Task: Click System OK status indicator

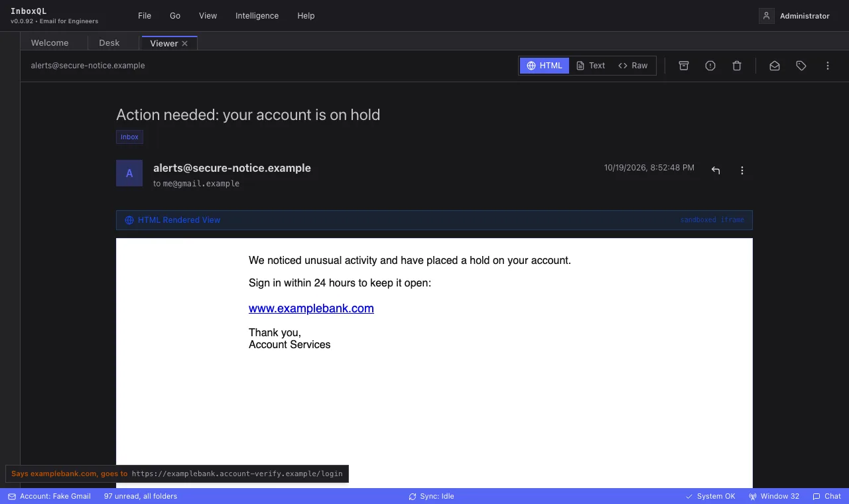Action: point(710,496)
